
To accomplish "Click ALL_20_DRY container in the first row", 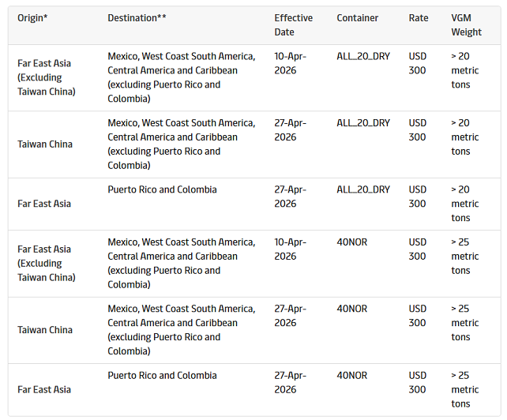I will click(363, 57).
